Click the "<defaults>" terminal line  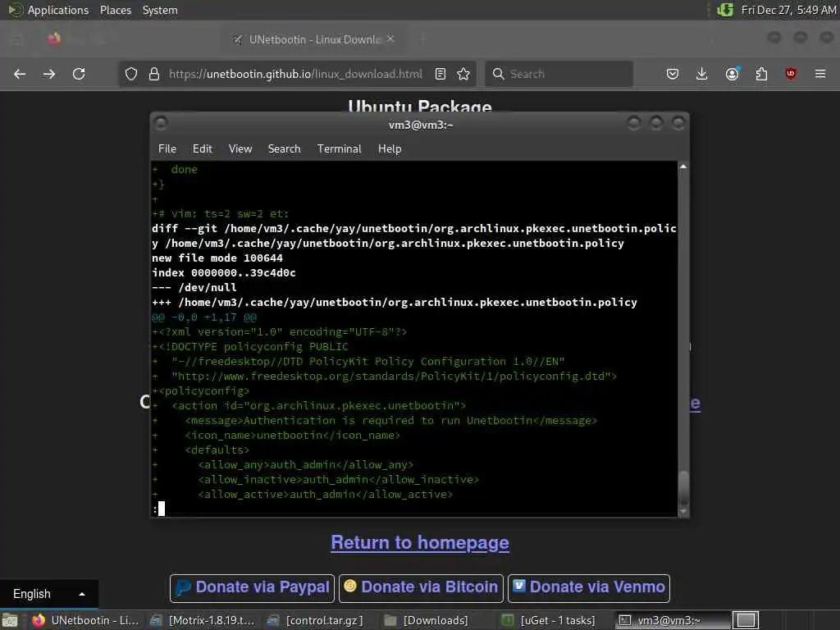pos(217,450)
